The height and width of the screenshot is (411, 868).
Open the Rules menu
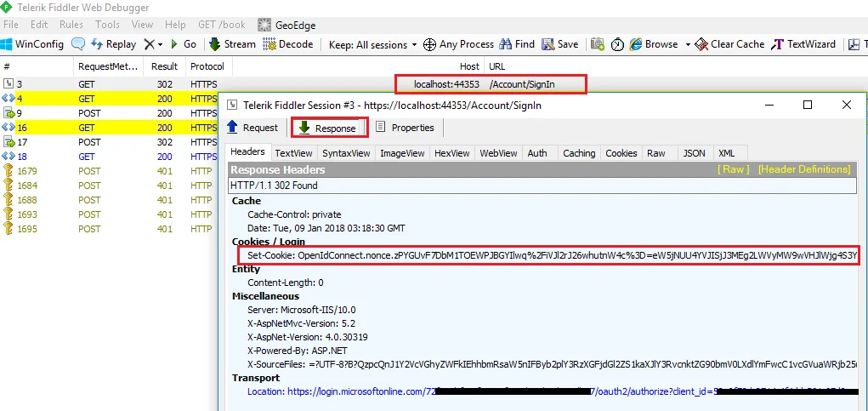[x=71, y=25]
